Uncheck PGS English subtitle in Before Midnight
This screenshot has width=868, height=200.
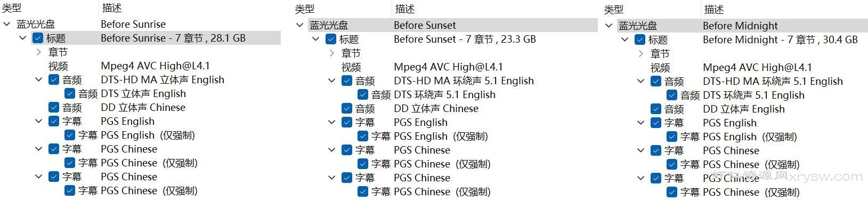[656, 123]
